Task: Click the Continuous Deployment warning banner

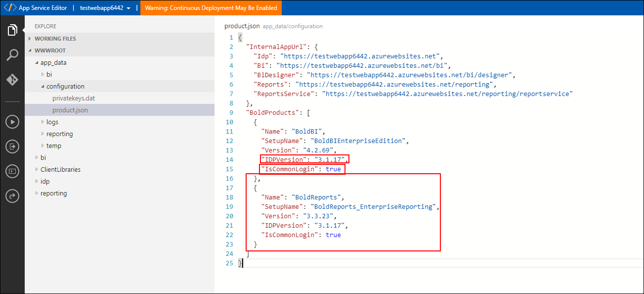Action: point(211,8)
